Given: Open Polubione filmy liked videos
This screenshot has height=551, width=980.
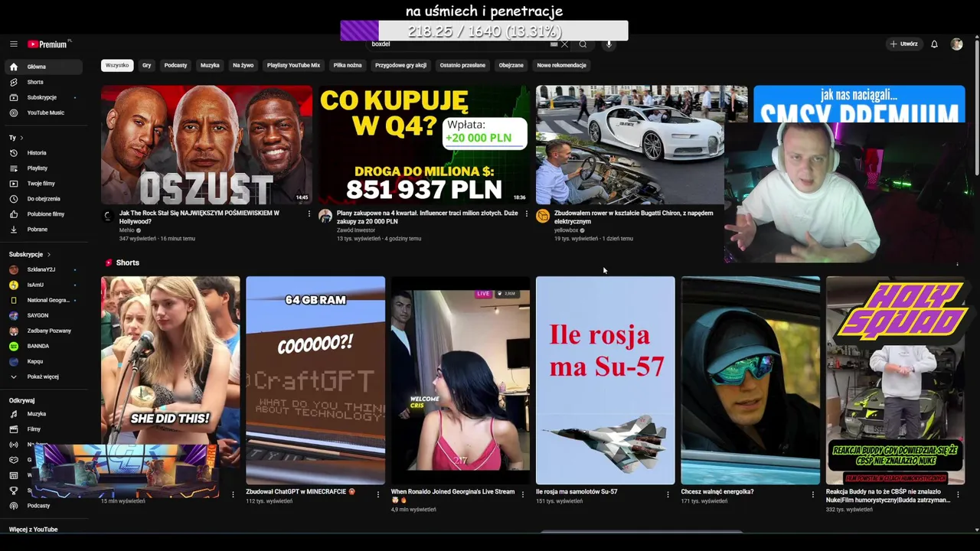Looking at the screenshot, I should pyautogui.click(x=46, y=214).
